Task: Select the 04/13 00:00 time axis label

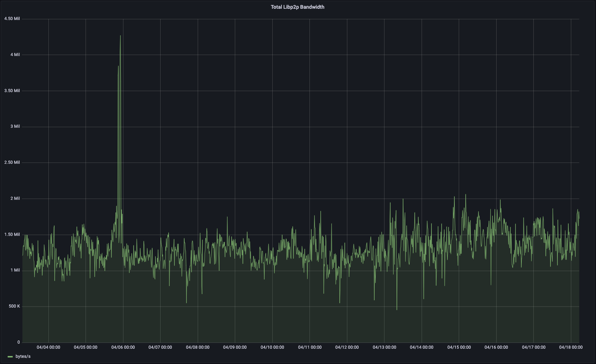Action: point(384,347)
